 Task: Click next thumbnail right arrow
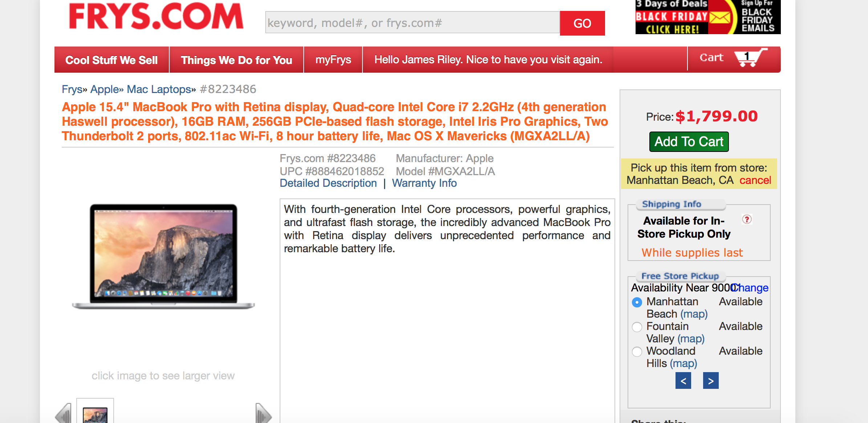(x=263, y=414)
